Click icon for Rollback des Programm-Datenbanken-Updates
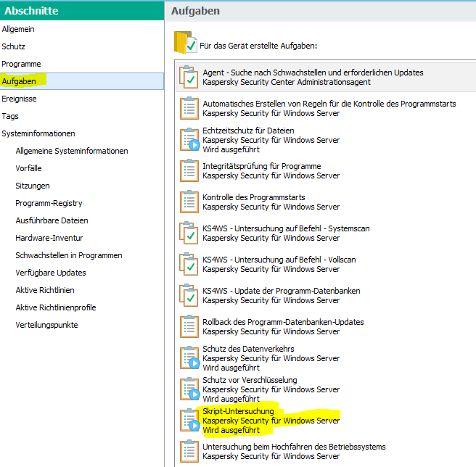The width and height of the screenshot is (476, 467). pyautogui.click(x=189, y=326)
